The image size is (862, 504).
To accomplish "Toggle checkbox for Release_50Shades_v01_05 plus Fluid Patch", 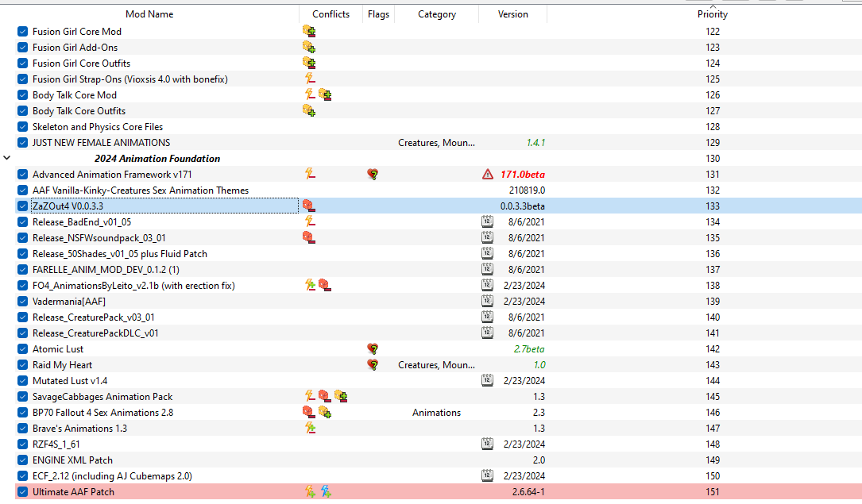I will coord(22,254).
